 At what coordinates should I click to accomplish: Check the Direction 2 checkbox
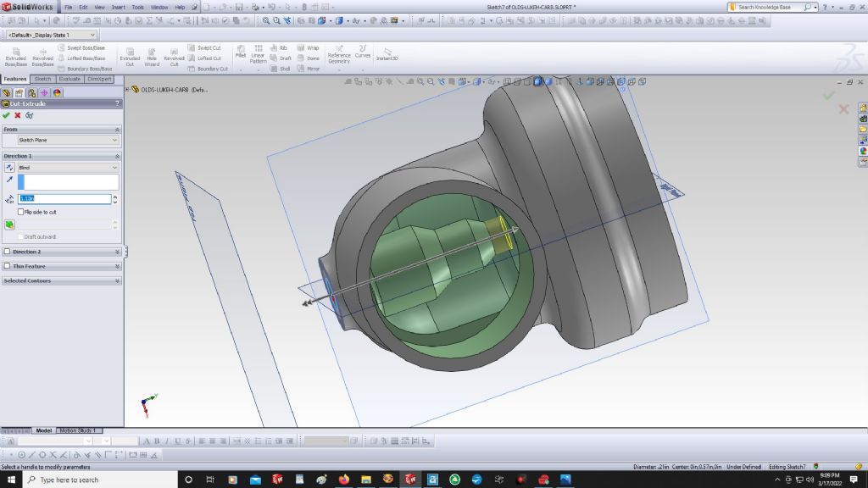(8, 252)
